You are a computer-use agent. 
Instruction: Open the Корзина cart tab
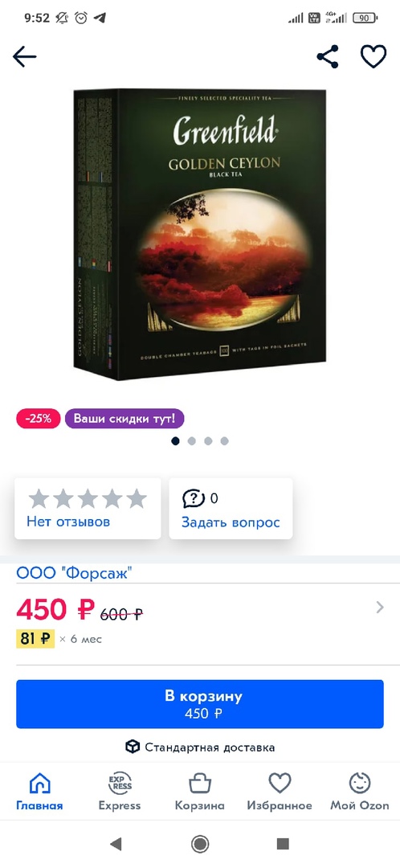[x=200, y=792]
